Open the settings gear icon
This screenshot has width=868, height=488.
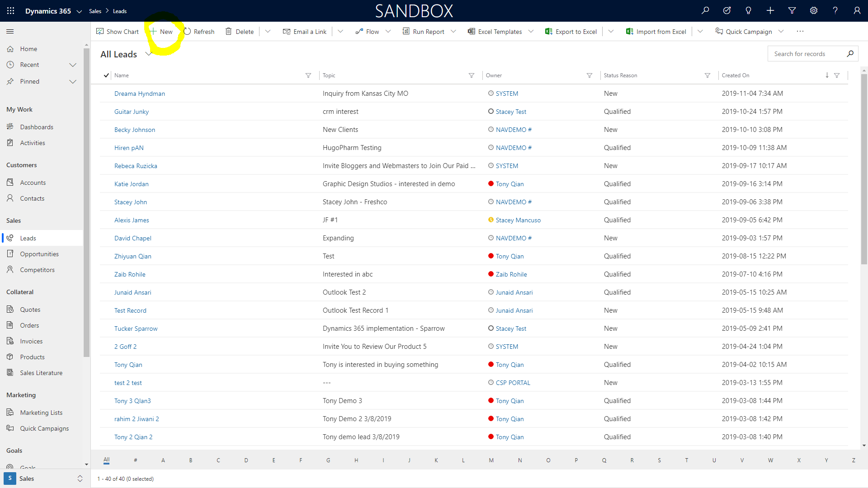click(x=814, y=11)
